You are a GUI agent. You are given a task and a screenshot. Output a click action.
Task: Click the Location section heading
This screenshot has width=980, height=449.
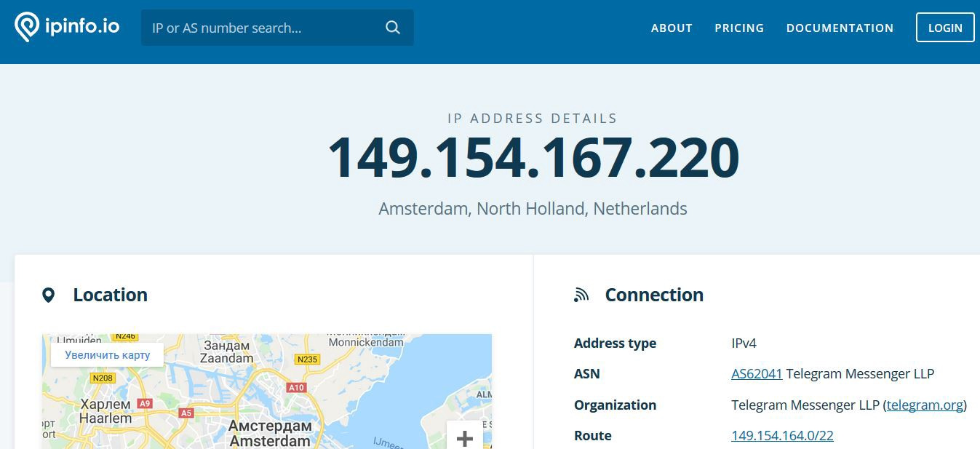(110, 295)
